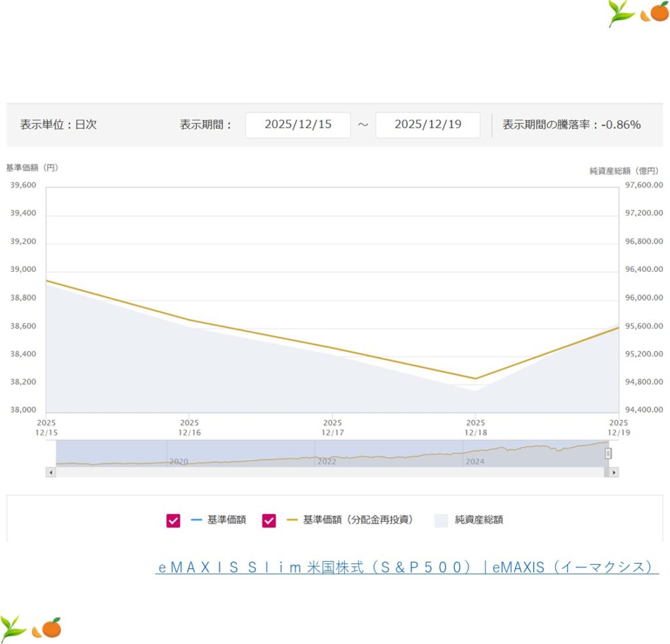The width and height of the screenshot is (670, 644).
Task: Click the leaf and orange logo at bottom left
Action: [x=31, y=628]
